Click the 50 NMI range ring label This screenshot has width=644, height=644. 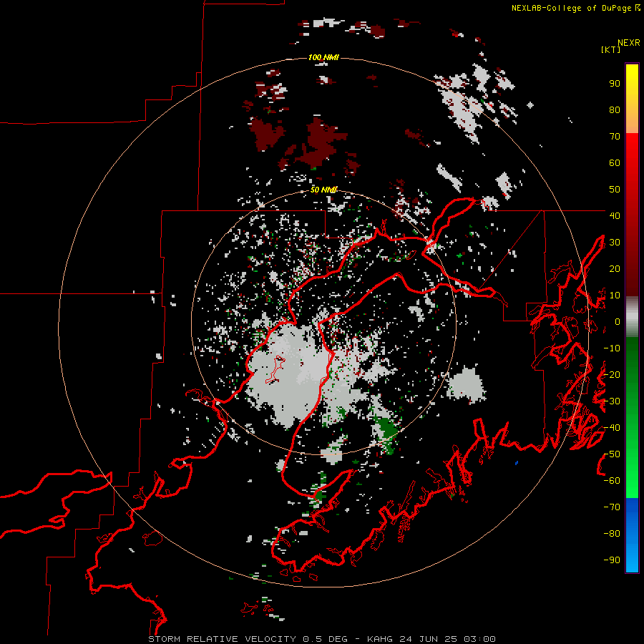point(323,190)
